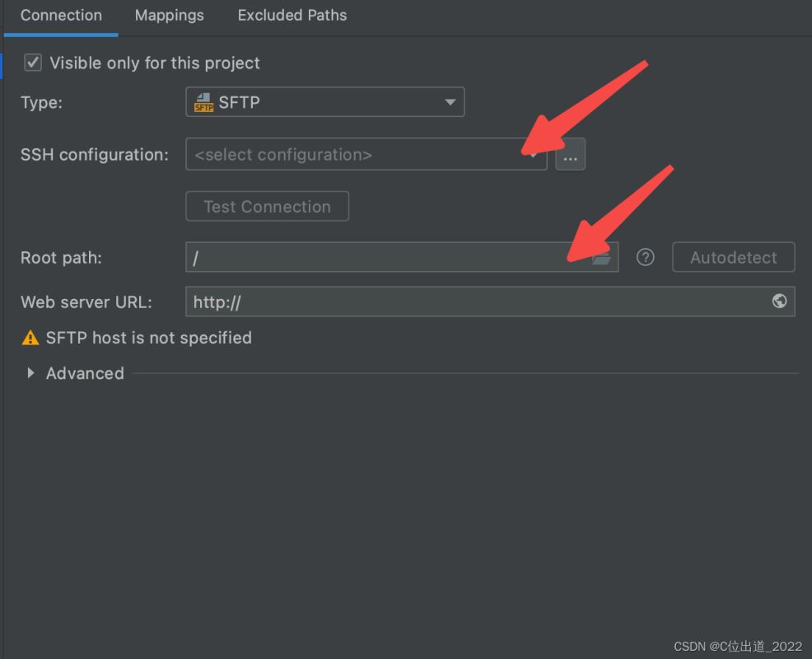Open the SSH configuration select dropdown
The width and height of the screenshot is (812, 659).
point(366,154)
